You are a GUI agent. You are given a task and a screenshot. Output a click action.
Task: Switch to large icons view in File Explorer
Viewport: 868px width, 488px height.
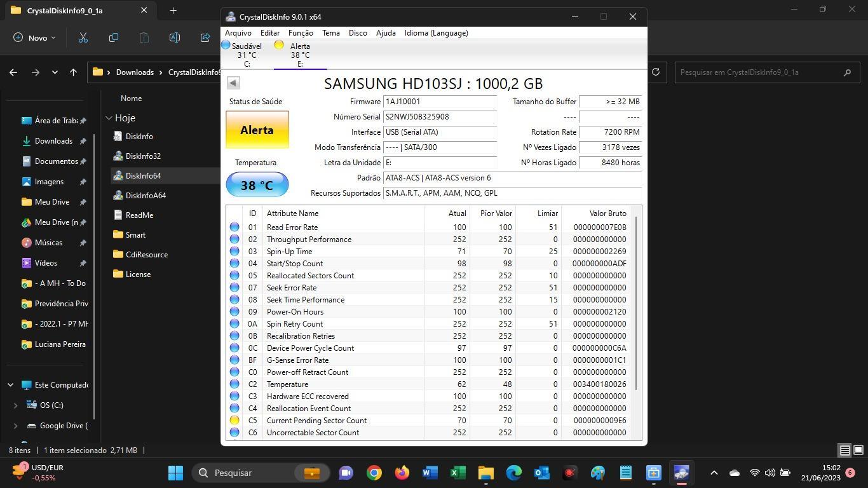(x=858, y=451)
